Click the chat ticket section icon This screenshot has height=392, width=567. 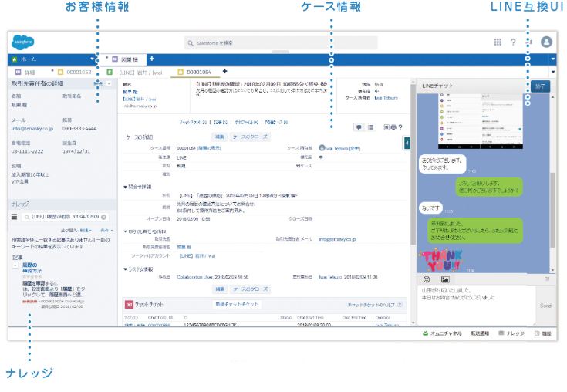(x=129, y=305)
